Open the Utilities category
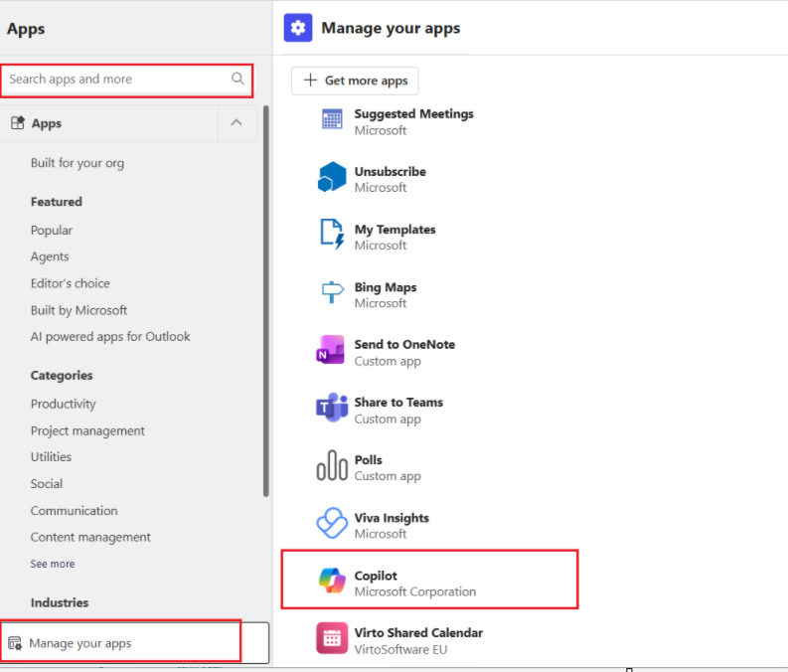 (x=51, y=457)
